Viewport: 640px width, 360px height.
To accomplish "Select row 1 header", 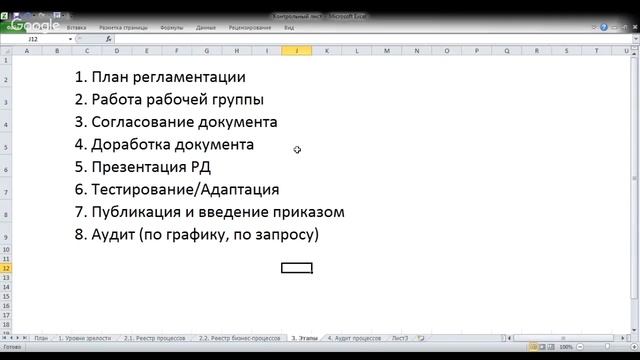I will tap(6, 60).
